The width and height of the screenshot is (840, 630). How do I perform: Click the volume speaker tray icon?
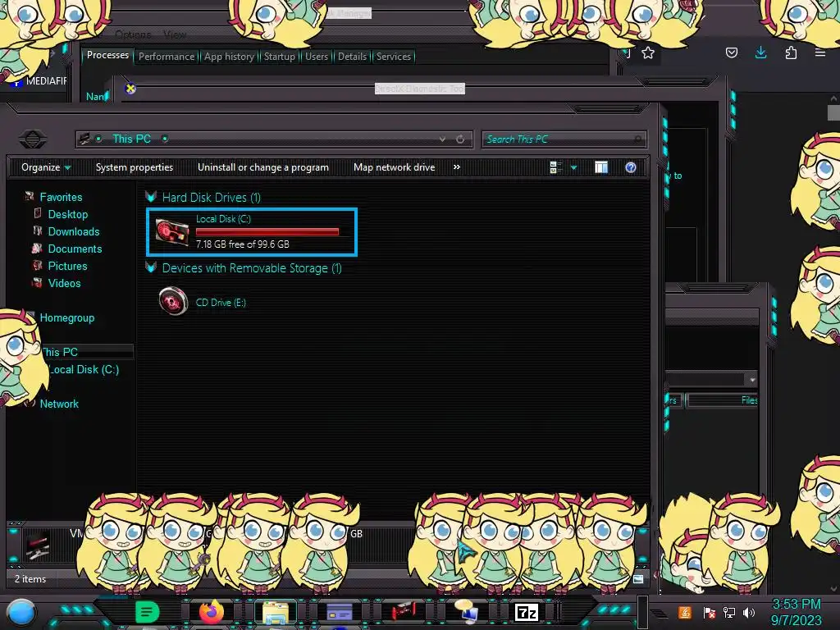point(749,612)
